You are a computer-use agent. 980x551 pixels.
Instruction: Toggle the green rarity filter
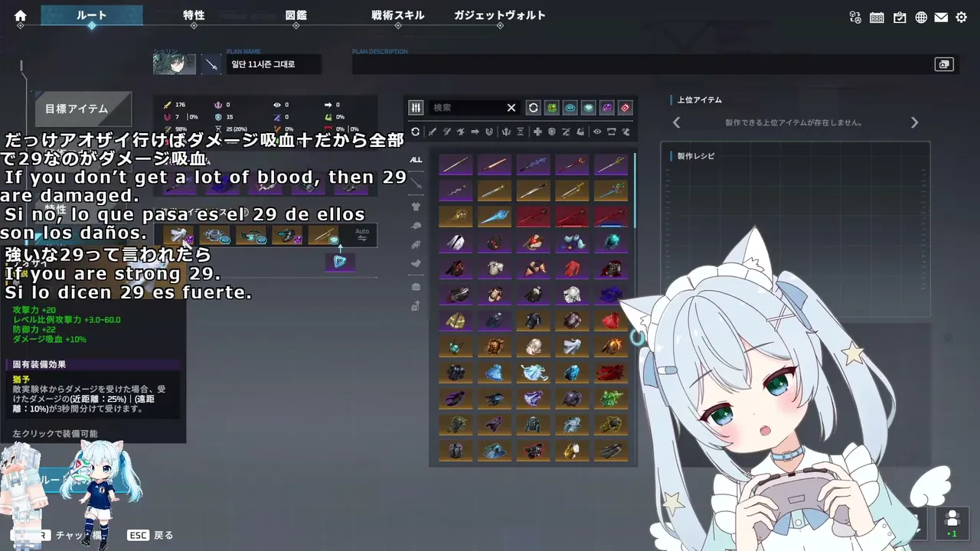pos(551,108)
